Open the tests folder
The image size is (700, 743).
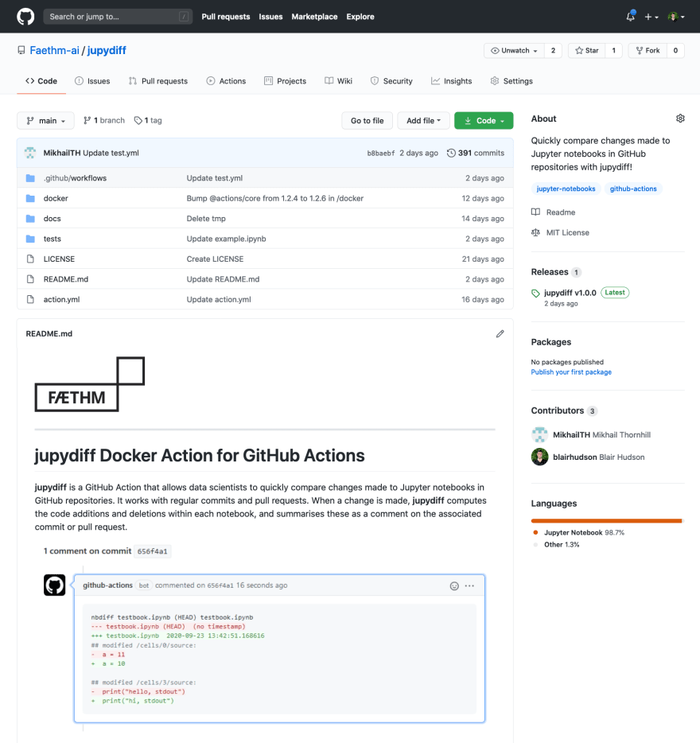tap(52, 239)
